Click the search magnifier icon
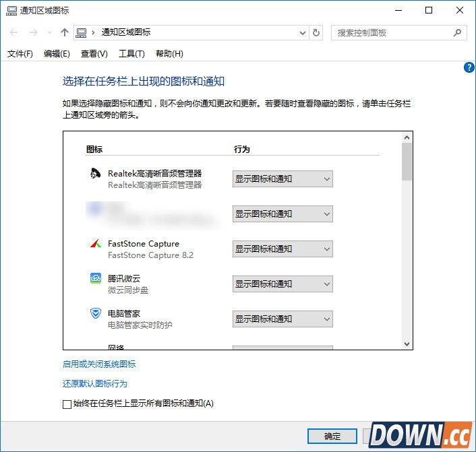Viewport: 476px width, 452px height. pos(457,32)
